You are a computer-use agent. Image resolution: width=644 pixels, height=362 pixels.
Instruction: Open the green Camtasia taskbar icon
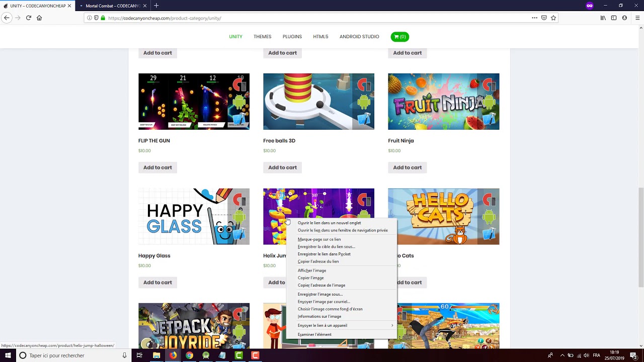tap(239, 355)
